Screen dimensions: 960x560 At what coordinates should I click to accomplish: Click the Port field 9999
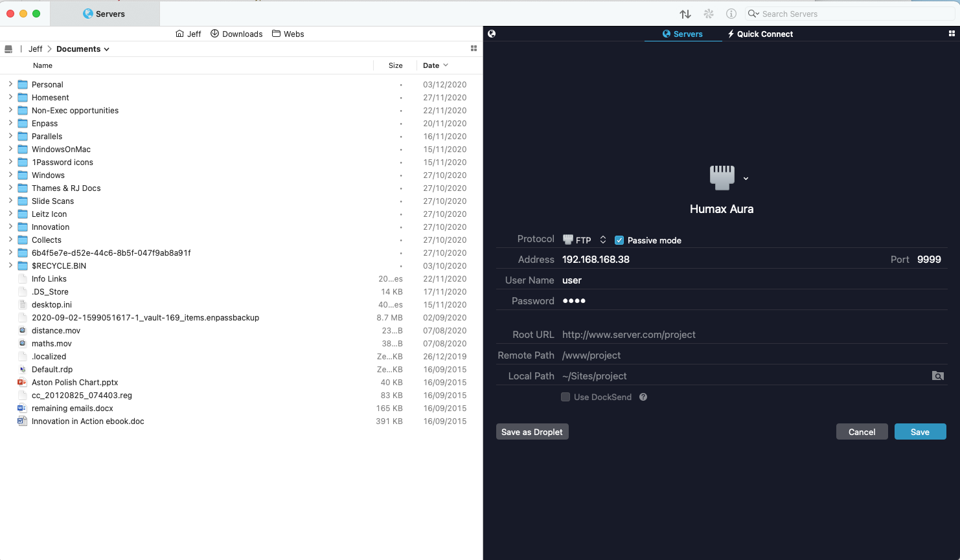click(x=929, y=259)
